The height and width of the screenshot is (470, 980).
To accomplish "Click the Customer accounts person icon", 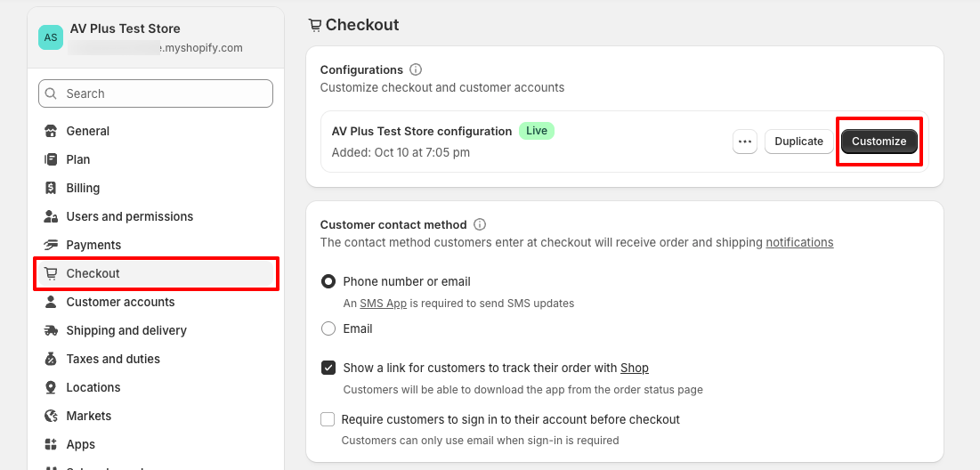I will (x=52, y=302).
